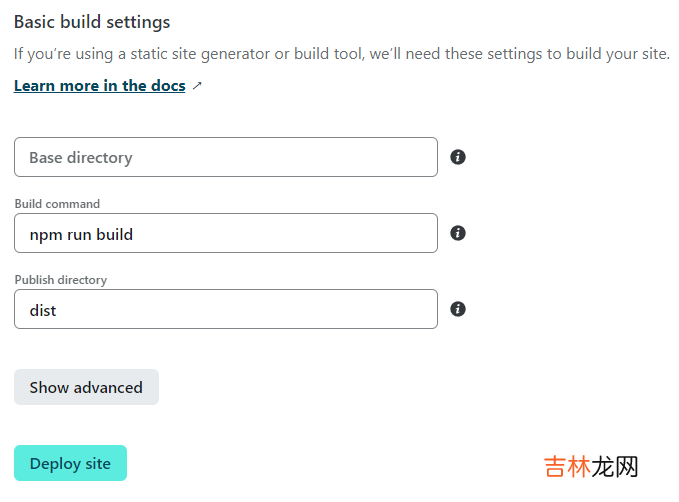Expand options with Show advanced
Viewport: 679px width, 502px height.
click(86, 387)
